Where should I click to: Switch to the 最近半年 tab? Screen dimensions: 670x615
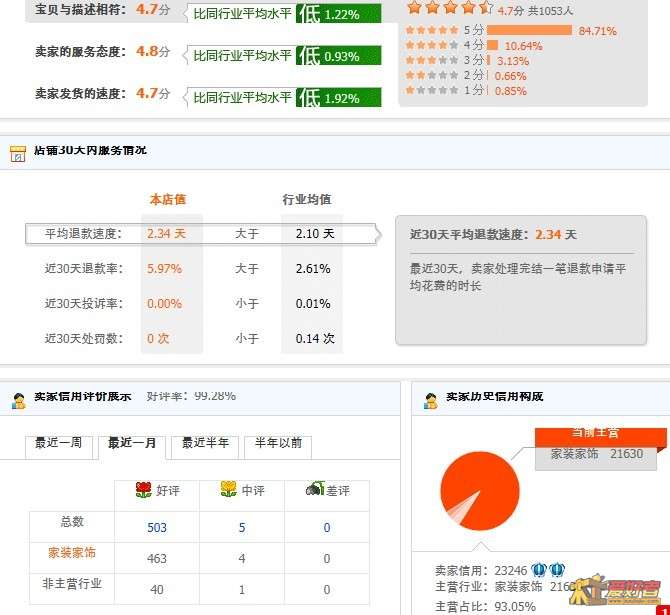(x=205, y=447)
